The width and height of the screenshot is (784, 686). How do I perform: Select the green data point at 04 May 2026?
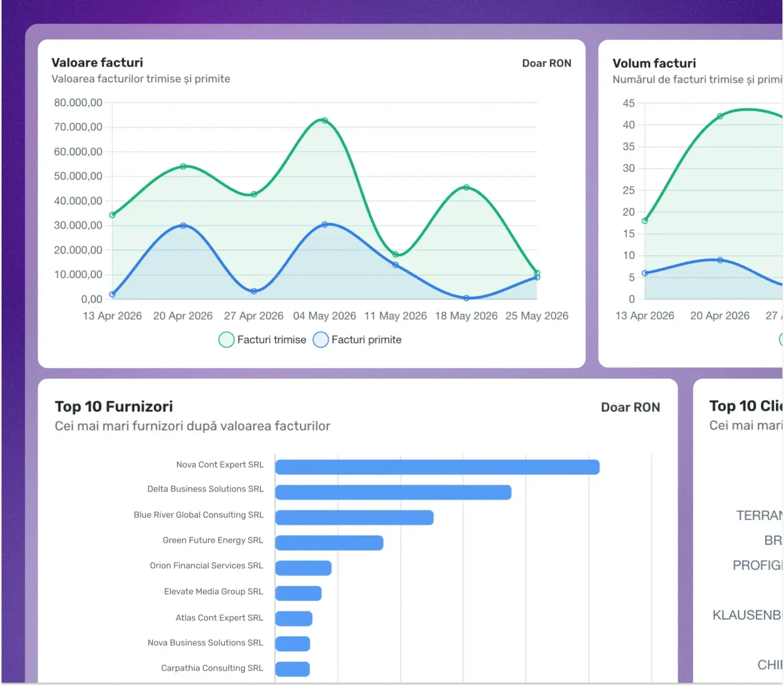[x=324, y=120]
